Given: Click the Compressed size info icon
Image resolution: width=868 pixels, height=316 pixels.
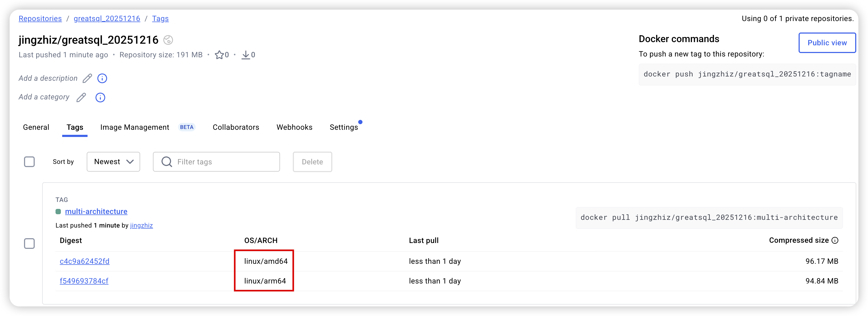Looking at the screenshot, I should click(835, 240).
